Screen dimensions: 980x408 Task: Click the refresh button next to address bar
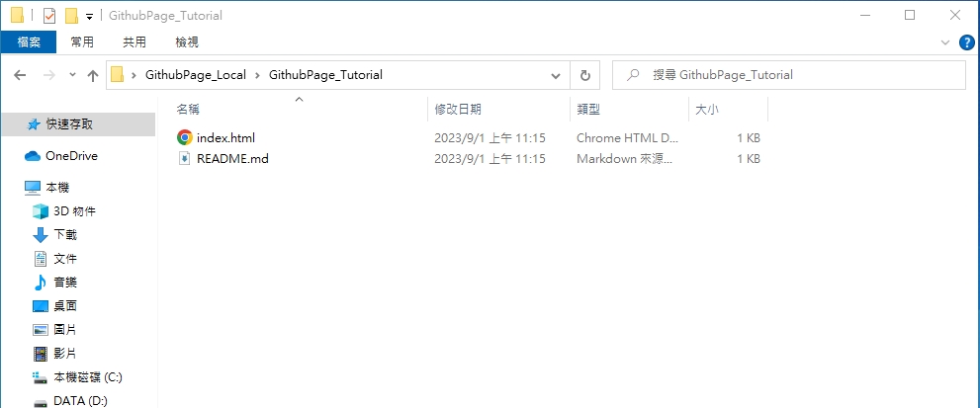[584, 75]
